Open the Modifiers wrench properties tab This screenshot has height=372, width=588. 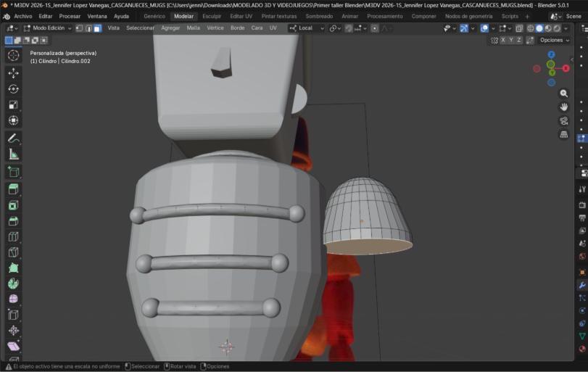pos(581,285)
